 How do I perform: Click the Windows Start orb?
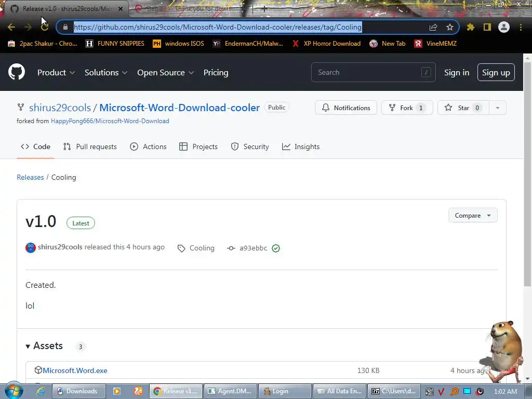pyautogui.click(x=14, y=391)
